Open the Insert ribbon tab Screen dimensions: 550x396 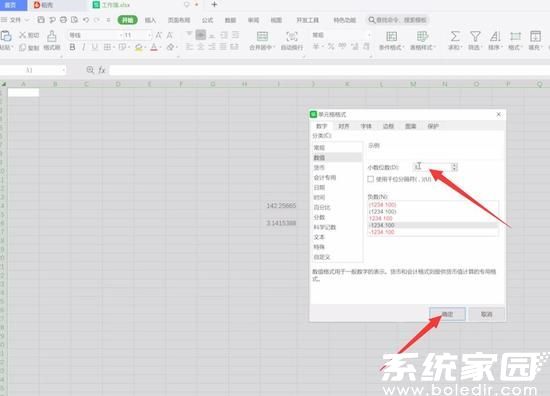tap(150, 20)
